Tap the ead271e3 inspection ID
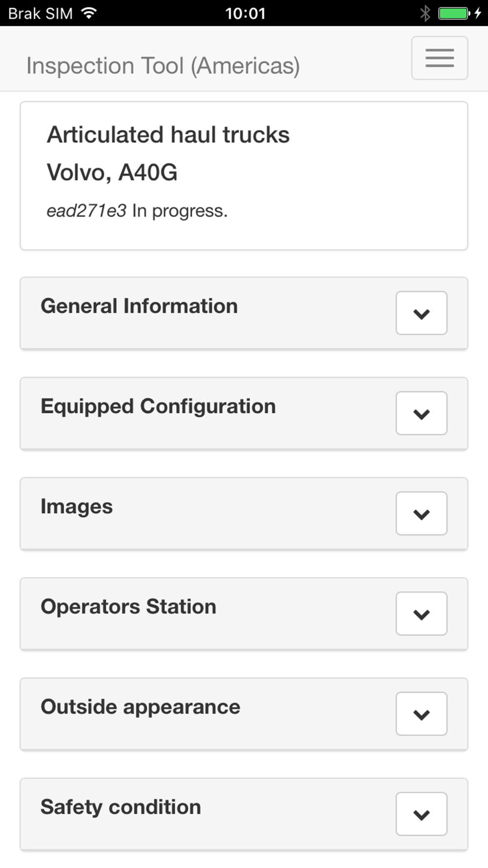The width and height of the screenshot is (488, 868). 86,211
